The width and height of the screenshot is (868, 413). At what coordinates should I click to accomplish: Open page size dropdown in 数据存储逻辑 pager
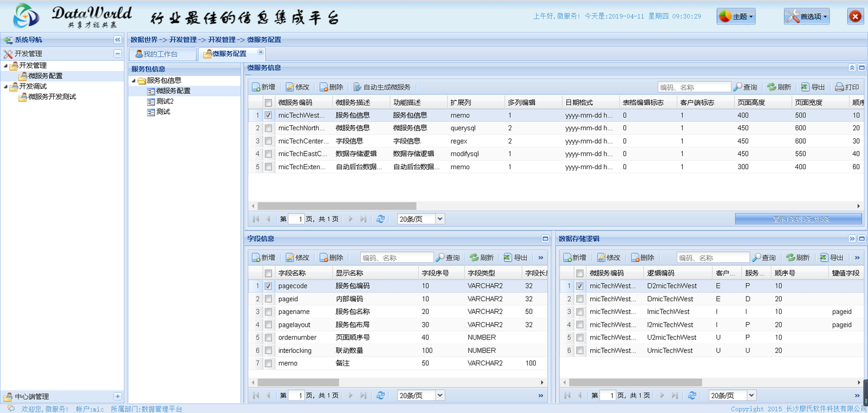point(751,396)
